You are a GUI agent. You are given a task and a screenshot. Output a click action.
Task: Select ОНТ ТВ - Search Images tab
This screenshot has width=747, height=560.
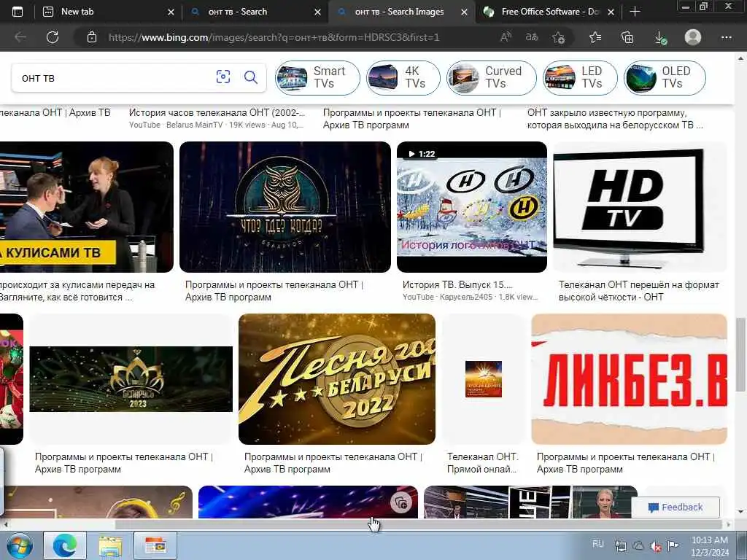tap(401, 12)
